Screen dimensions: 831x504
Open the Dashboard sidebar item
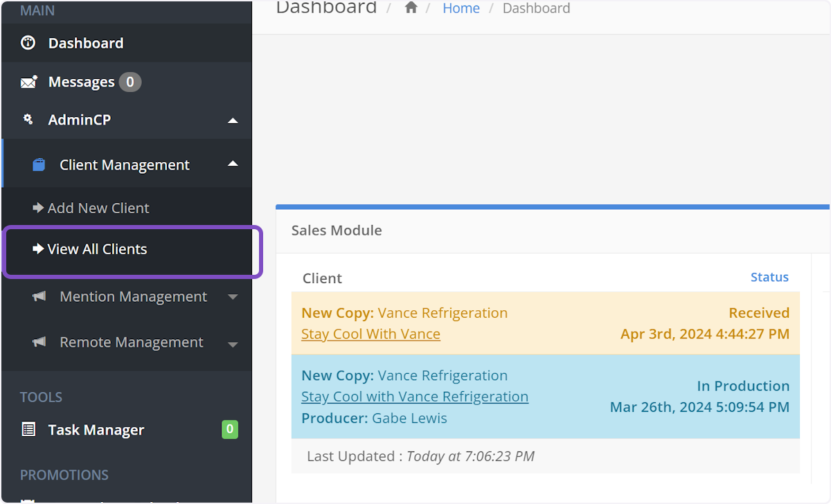click(x=86, y=43)
